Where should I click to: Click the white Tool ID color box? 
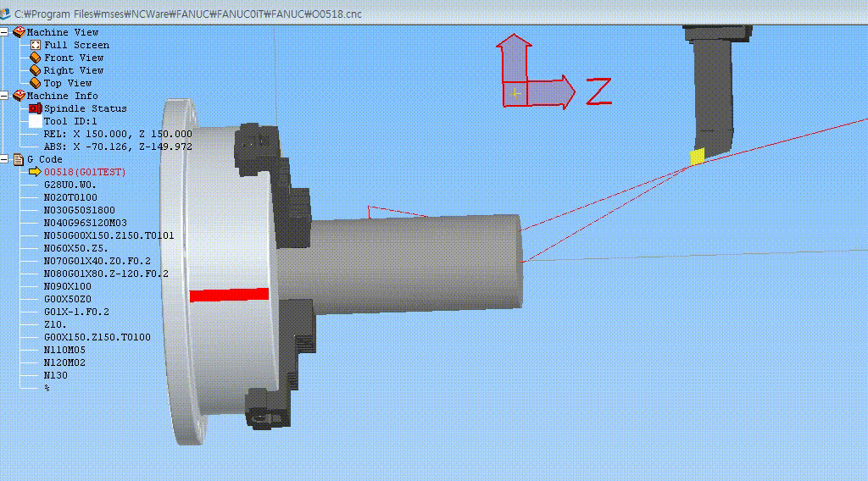coord(36,121)
